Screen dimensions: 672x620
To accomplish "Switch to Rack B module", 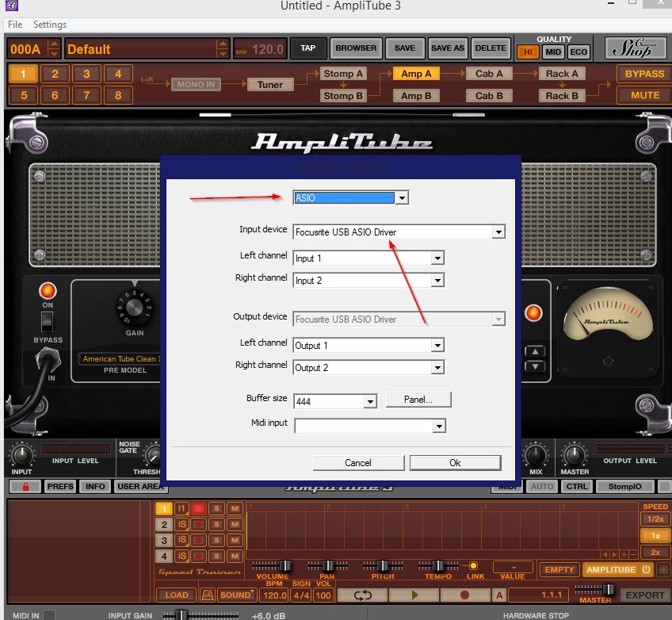I will point(562,96).
